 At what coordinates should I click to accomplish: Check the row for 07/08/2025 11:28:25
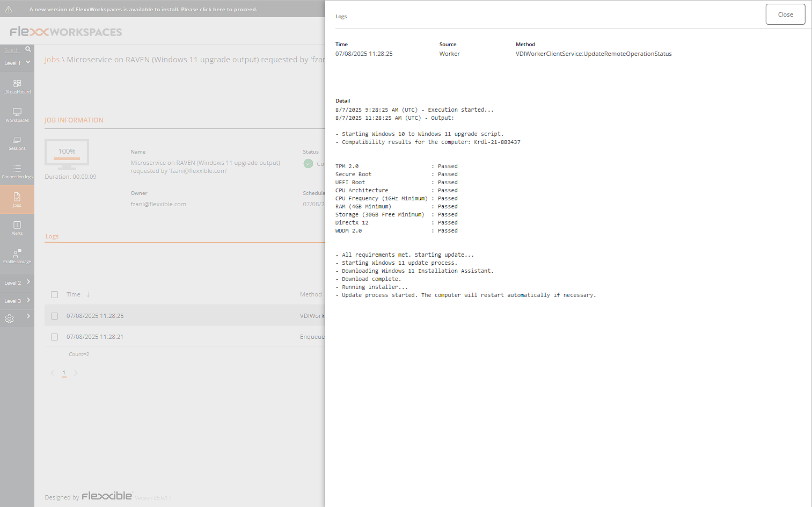pyautogui.click(x=54, y=316)
